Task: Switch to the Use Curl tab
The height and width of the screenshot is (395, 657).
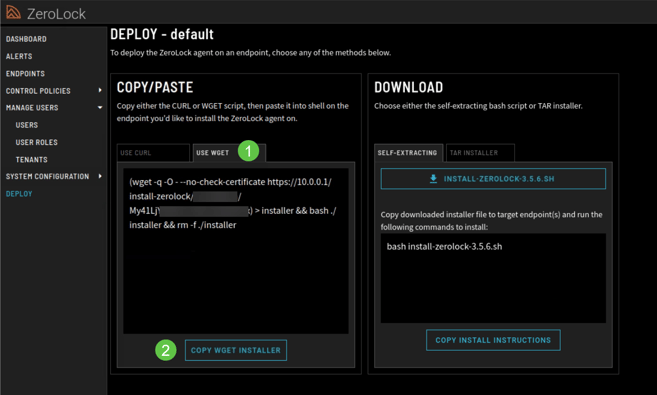Action: pyautogui.click(x=153, y=153)
